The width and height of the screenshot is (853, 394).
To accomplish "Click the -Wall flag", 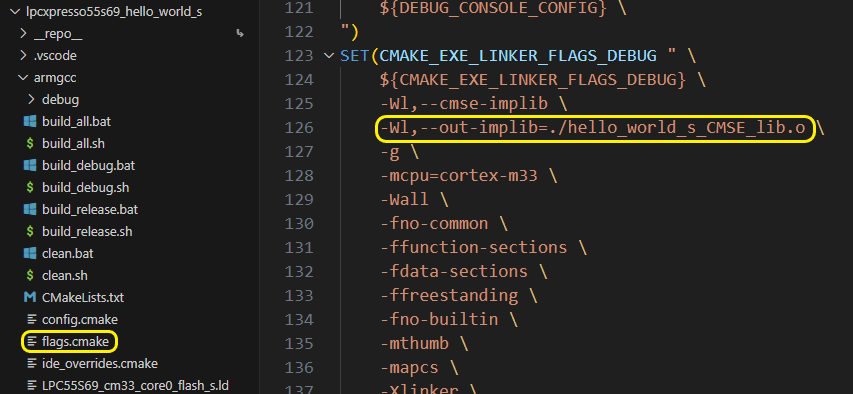I will pos(404,200).
